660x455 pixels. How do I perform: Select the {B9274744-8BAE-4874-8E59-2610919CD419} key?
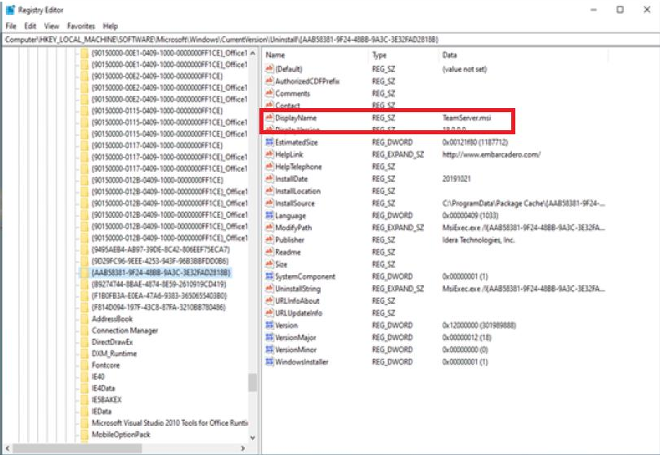159,284
